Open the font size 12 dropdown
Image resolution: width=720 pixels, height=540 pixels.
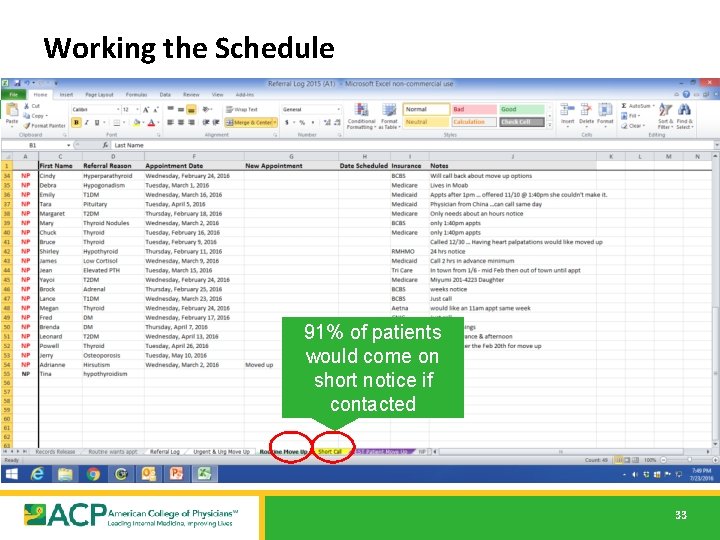point(137,110)
